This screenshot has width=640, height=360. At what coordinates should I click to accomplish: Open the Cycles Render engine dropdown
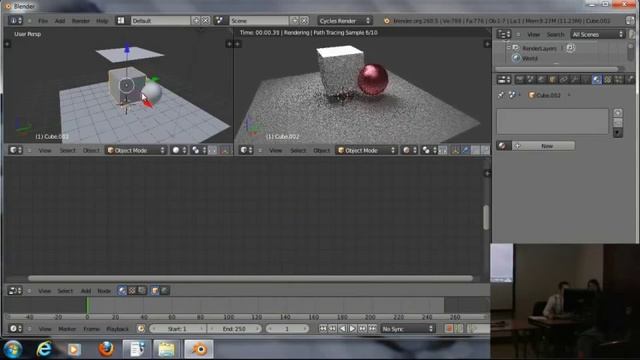point(345,20)
